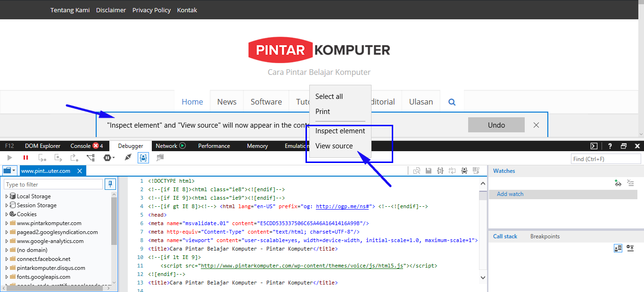Click the Step over debugger icon
The width and height of the screenshot is (644, 292).
(x=58, y=158)
